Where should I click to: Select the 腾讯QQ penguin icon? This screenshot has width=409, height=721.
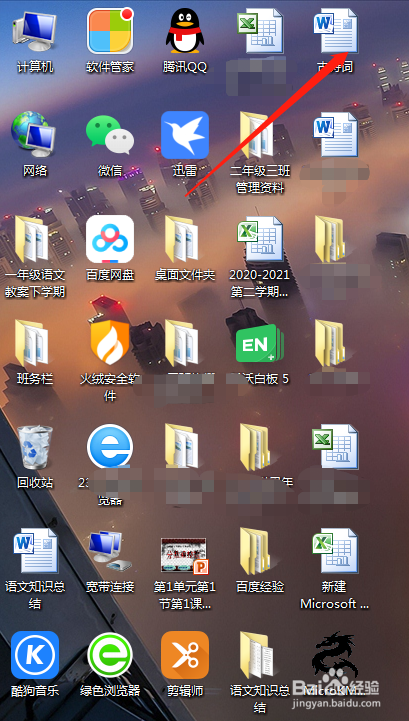point(185,31)
